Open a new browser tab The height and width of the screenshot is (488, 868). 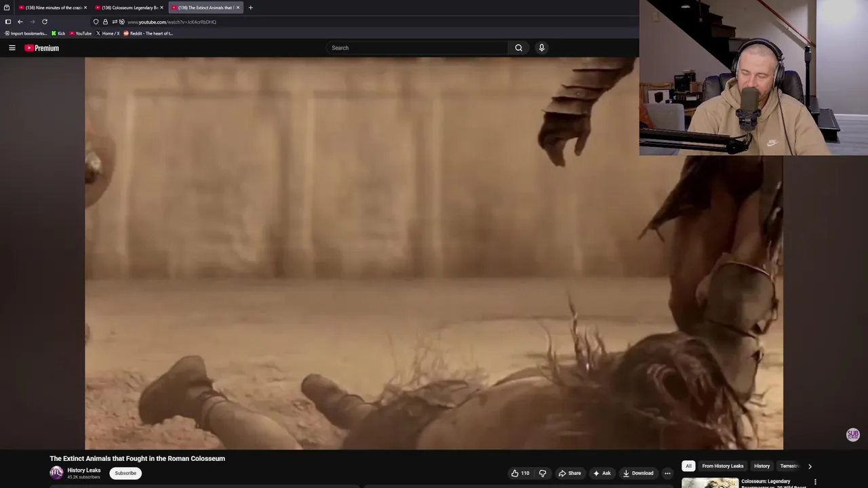250,7
